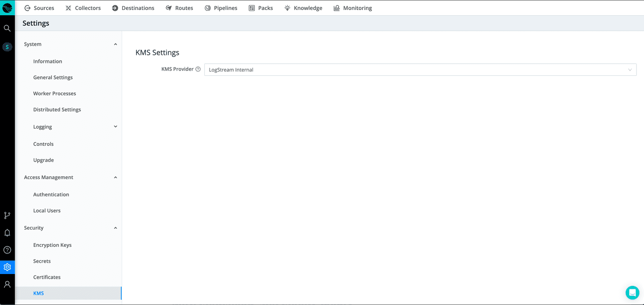
Task: Click the search icon in left sidebar
Action: pyautogui.click(x=7, y=28)
